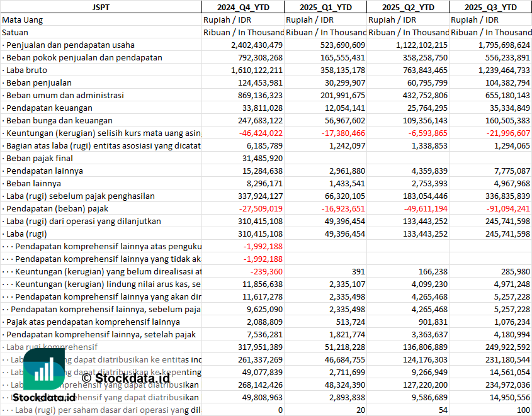The image size is (532, 416).
Task: Select value 9,625,090 in Q4 column
Action: pos(264,309)
